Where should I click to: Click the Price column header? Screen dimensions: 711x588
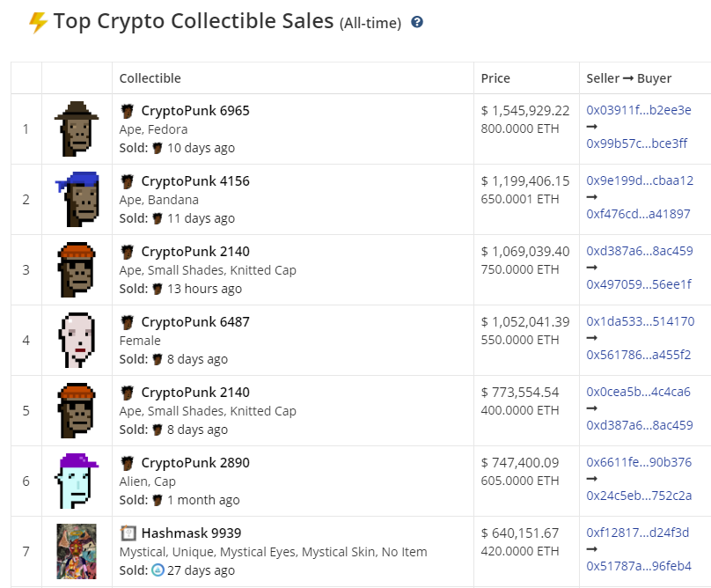point(495,78)
